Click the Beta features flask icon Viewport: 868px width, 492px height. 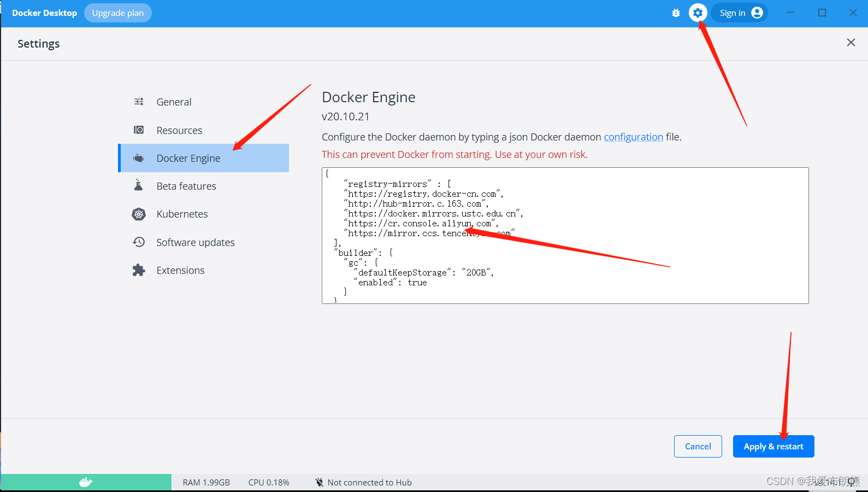click(x=139, y=185)
